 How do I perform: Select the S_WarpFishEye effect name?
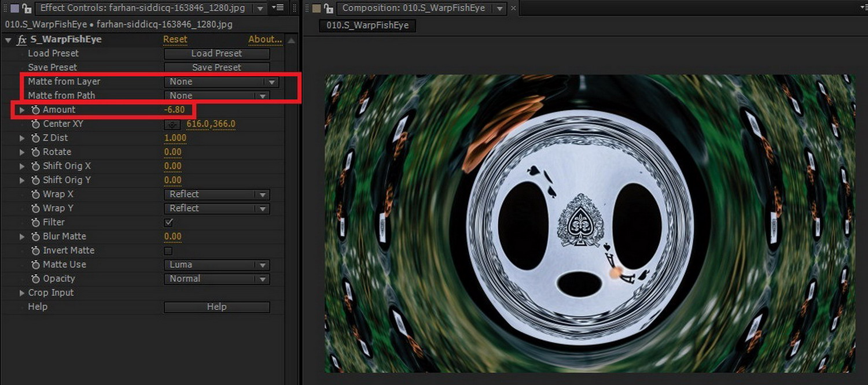[x=65, y=40]
